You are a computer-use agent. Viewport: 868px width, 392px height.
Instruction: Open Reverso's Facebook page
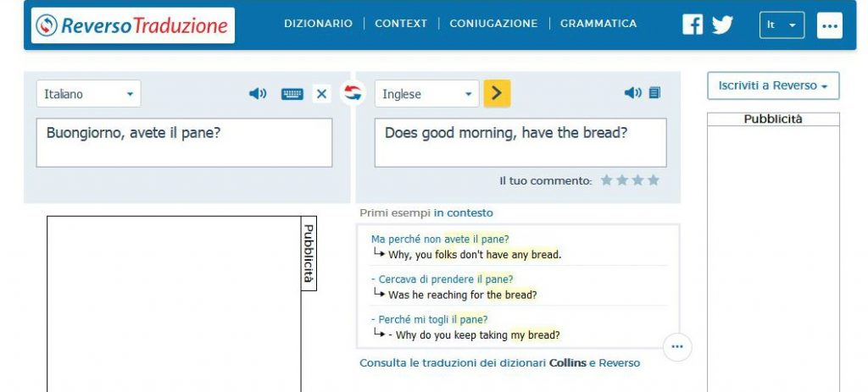click(x=693, y=25)
